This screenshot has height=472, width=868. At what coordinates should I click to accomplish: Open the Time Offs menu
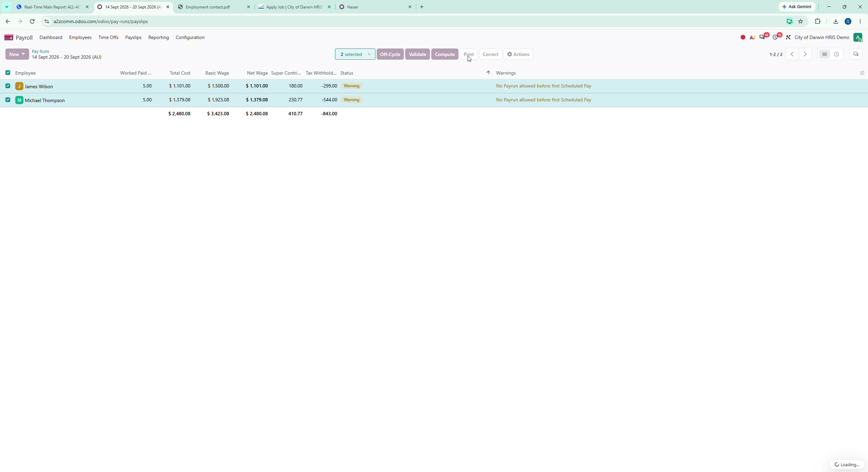pos(108,37)
